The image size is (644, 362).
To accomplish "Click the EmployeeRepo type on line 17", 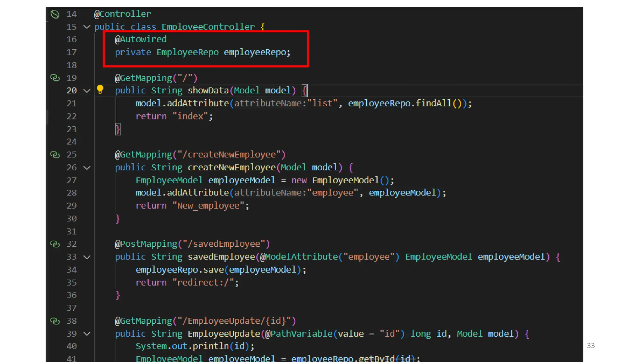I will pyautogui.click(x=187, y=52).
